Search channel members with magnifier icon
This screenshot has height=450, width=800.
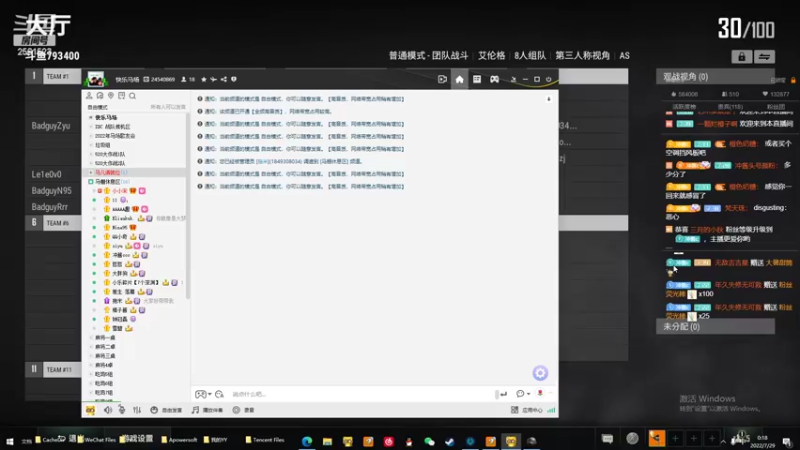pyautogui.click(x=132, y=96)
